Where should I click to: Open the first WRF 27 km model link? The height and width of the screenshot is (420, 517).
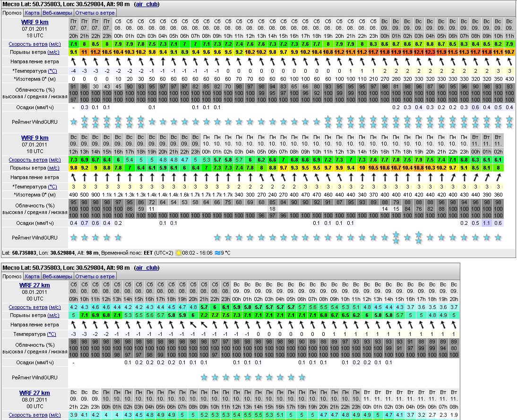[34, 285]
